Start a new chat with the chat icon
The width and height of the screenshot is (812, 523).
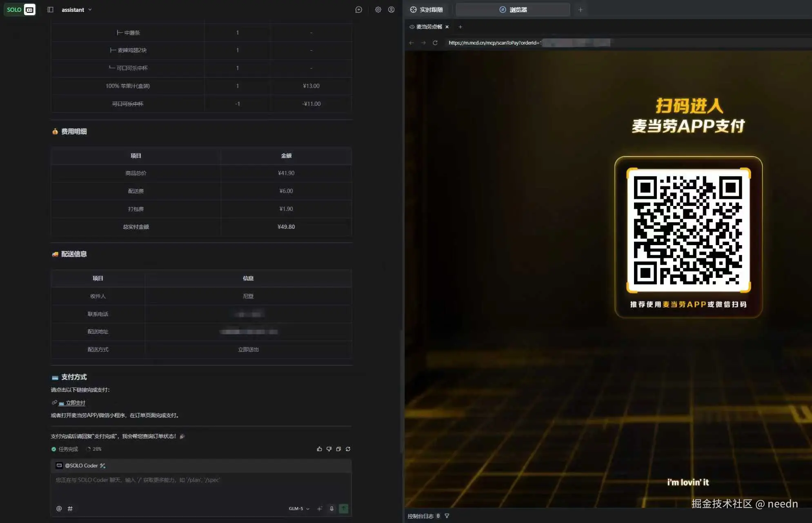coord(359,9)
